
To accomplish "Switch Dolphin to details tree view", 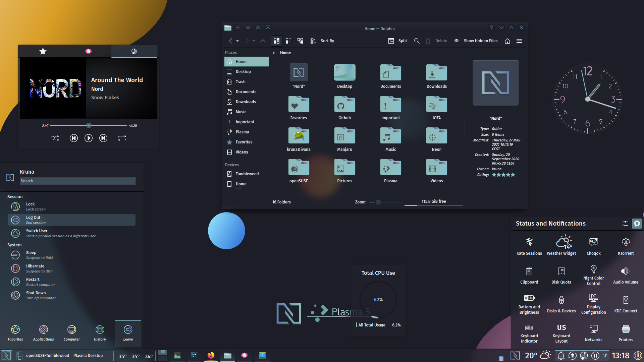I will point(300,41).
